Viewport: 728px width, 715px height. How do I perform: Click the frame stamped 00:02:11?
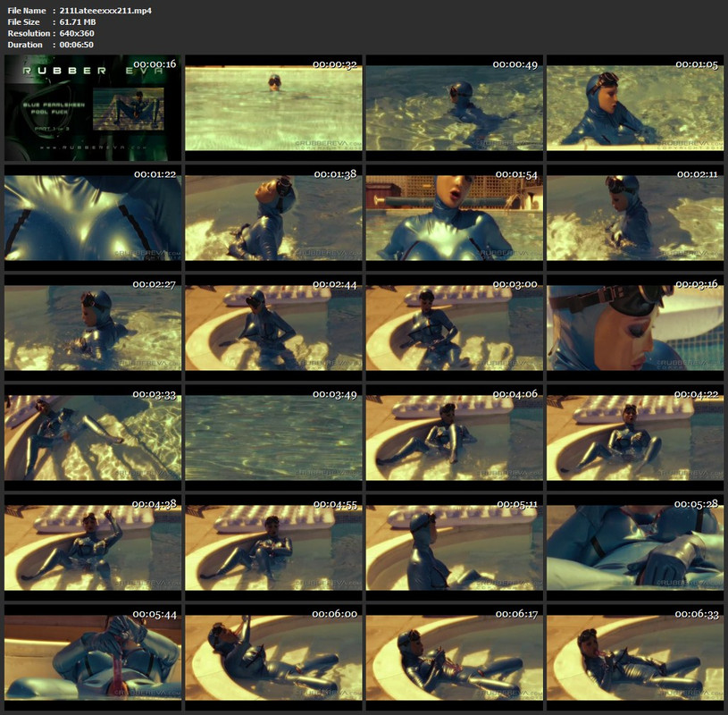(x=635, y=217)
